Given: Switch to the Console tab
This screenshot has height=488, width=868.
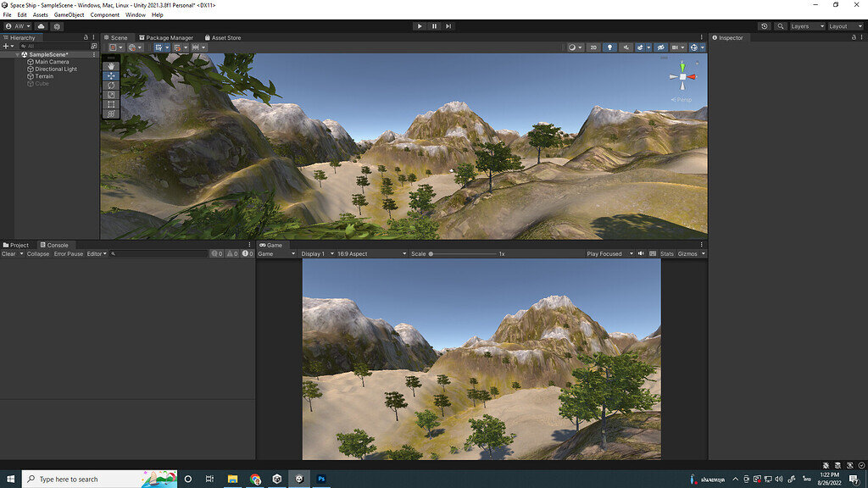Looking at the screenshot, I should pyautogui.click(x=55, y=245).
